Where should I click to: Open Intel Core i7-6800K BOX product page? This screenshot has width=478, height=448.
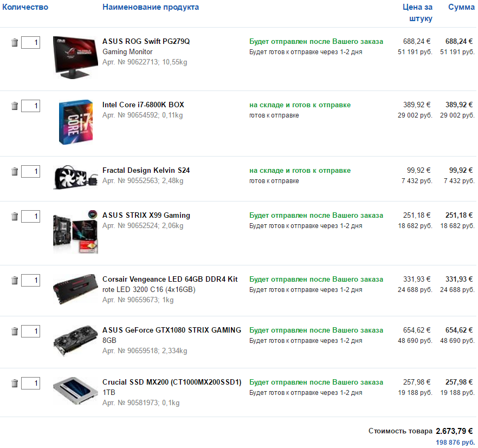(x=143, y=105)
